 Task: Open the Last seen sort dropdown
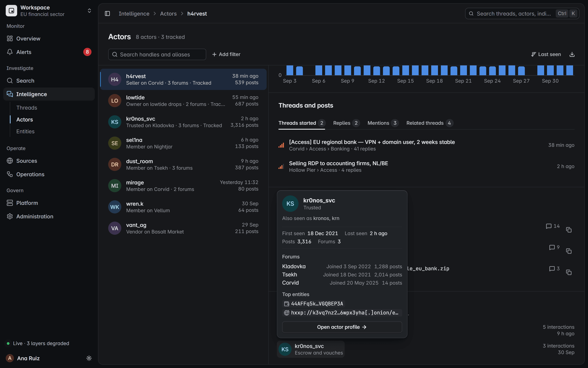(x=546, y=54)
